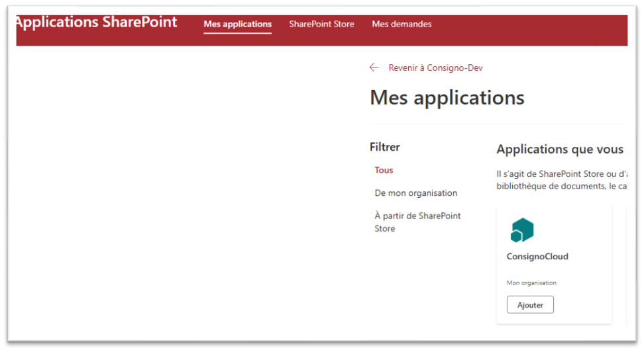Click the Applications que vous heading
Viewport: 644px width, 352px height.
click(x=561, y=150)
